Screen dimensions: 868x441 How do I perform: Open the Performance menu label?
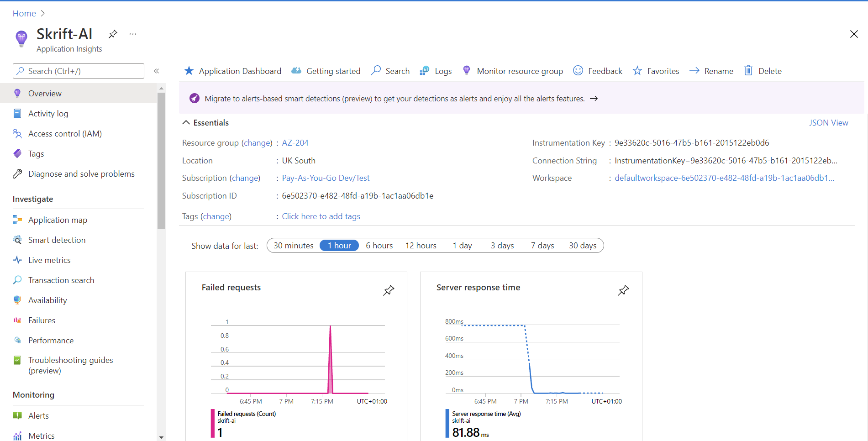tap(51, 341)
